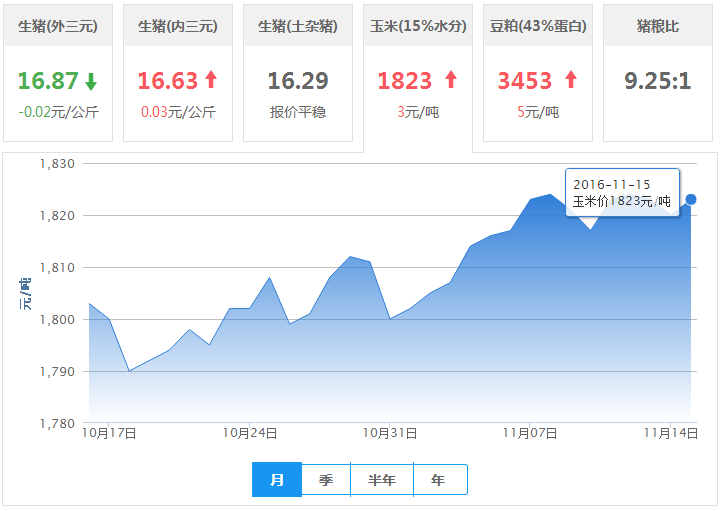Click the 10月31日 axis label

coord(390,433)
